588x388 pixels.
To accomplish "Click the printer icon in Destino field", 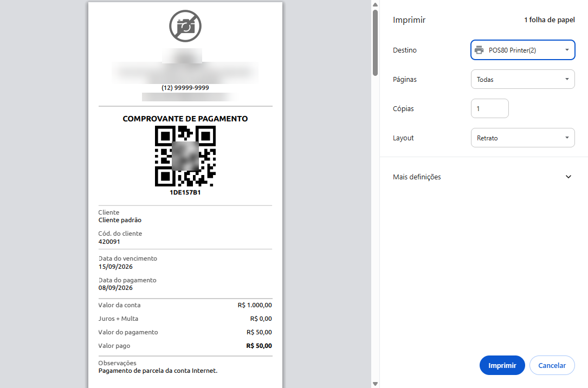I will [x=479, y=50].
